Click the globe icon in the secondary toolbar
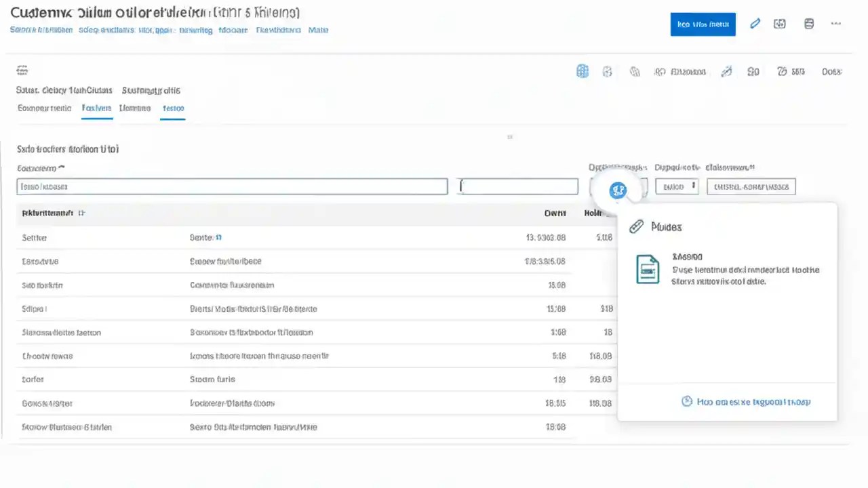Screen dimensions: 868x488 click(x=634, y=71)
